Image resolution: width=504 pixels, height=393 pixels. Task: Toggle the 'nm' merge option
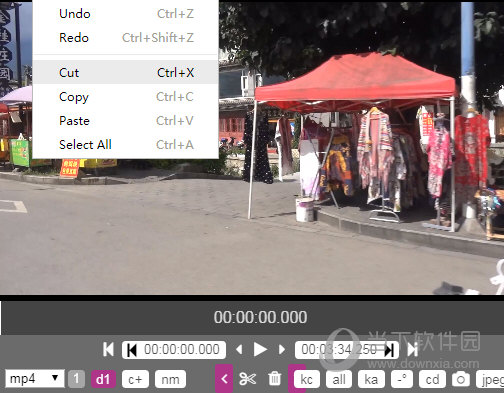click(x=170, y=379)
